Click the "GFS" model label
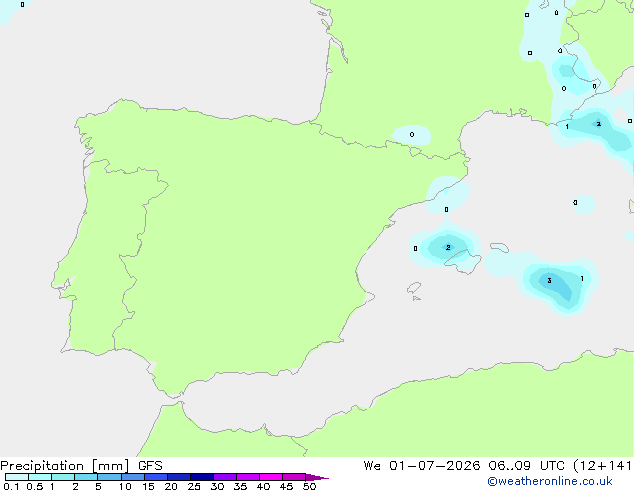Viewport: 634px width, 490px height. click(150, 466)
